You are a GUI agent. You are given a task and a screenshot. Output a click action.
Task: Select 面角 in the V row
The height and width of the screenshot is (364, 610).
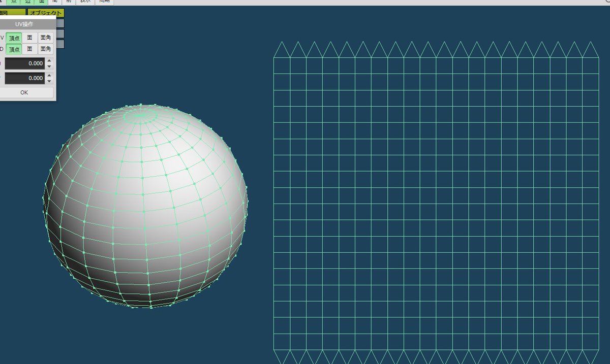(46, 38)
